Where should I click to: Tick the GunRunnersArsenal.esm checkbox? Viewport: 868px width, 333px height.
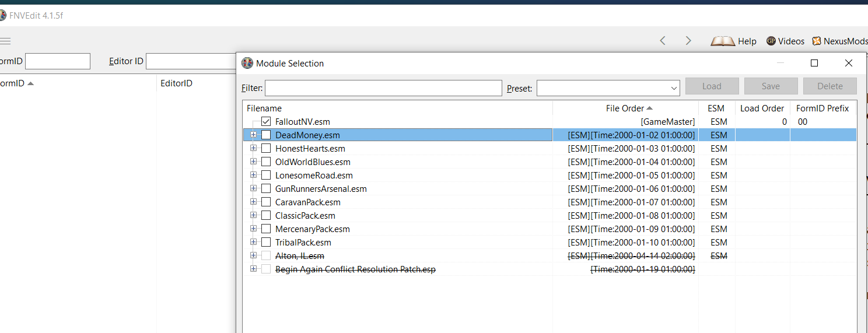tap(266, 188)
